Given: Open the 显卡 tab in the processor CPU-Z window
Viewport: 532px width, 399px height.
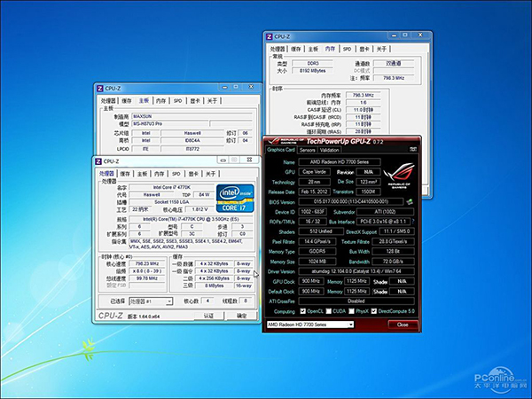Looking at the screenshot, I should (x=193, y=174).
